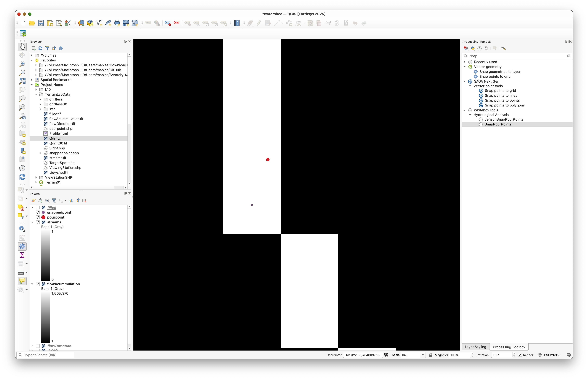Open Processing Toolbox options wrench icon

point(503,48)
